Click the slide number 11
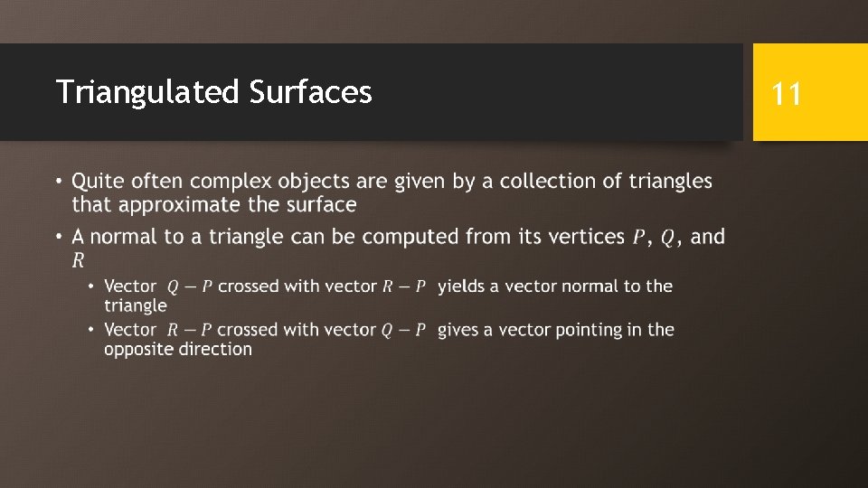 pyautogui.click(x=786, y=94)
